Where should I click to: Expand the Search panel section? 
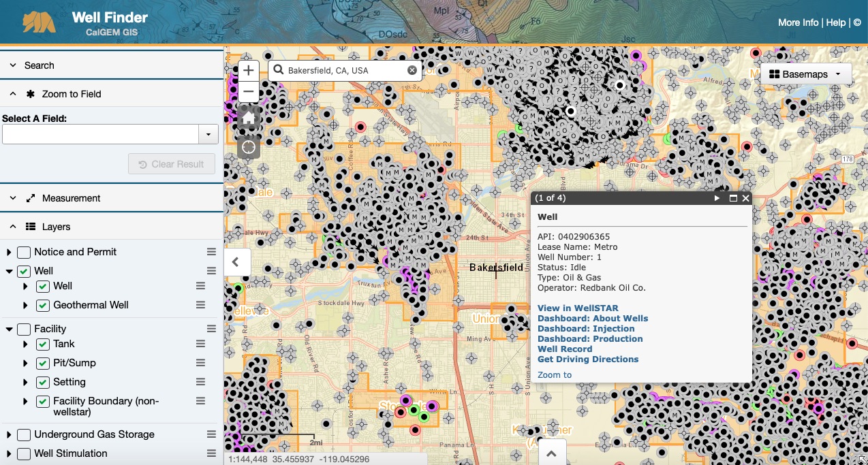pos(112,65)
